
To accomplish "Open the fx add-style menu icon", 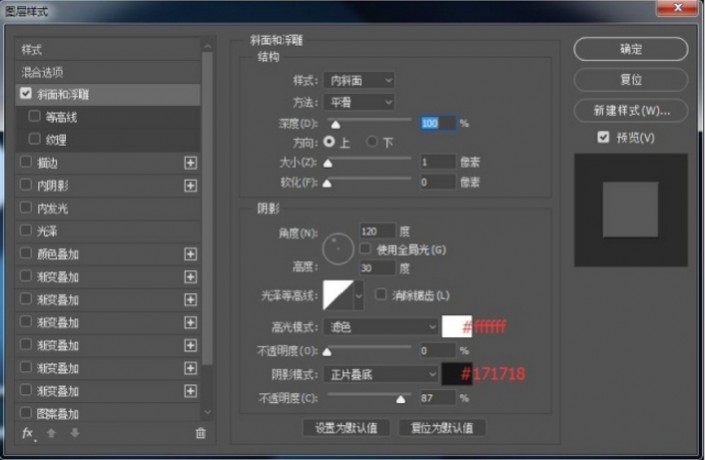I will [28, 433].
